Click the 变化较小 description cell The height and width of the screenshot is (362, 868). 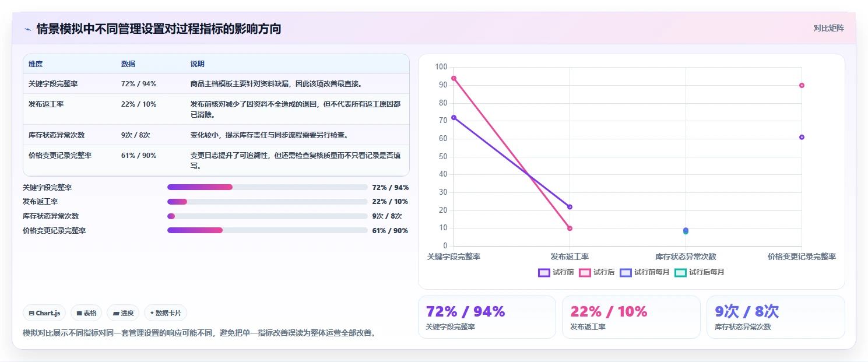click(x=269, y=135)
